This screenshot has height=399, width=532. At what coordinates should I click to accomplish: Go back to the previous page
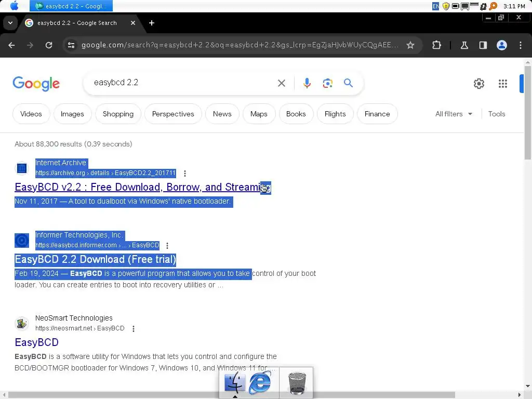(x=11, y=45)
